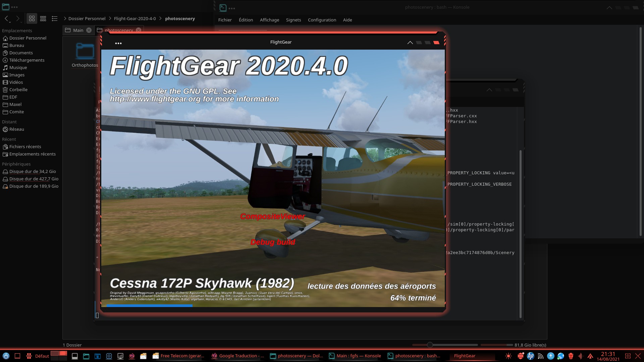Switch to Main : fgfs Konsole window

click(355, 356)
